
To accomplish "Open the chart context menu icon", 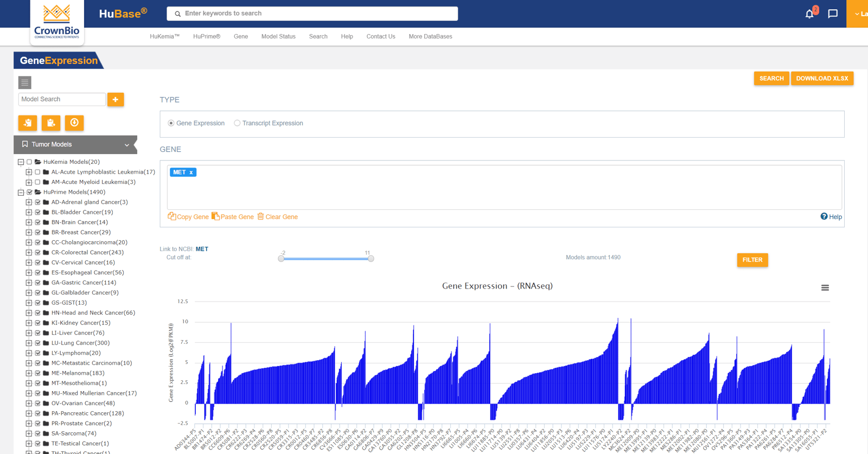I will tap(825, 288).
